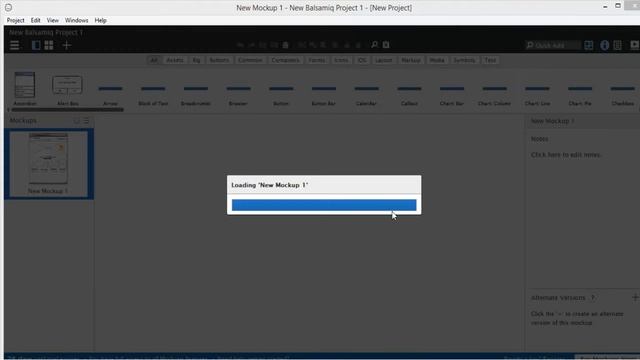Select the Checkbox control
The height and width of the screenshot is (360, 640).
pos(623,95)
